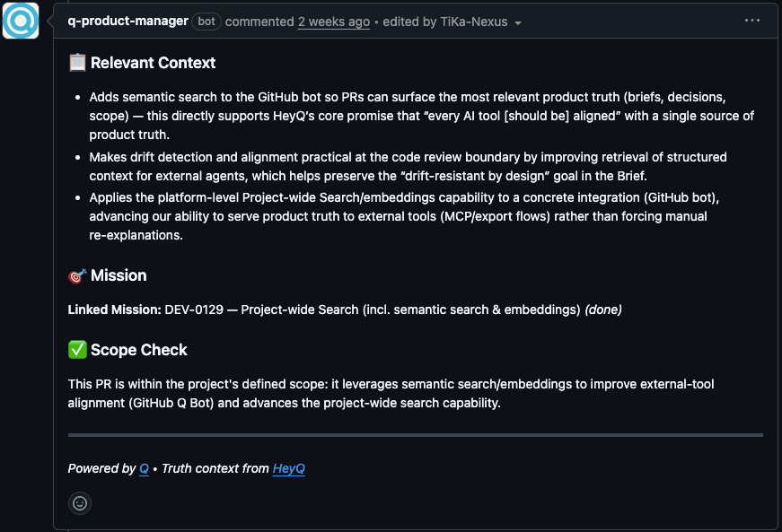Open the q-product-manager profile link

pyautogui.click(x=127, y=22)
